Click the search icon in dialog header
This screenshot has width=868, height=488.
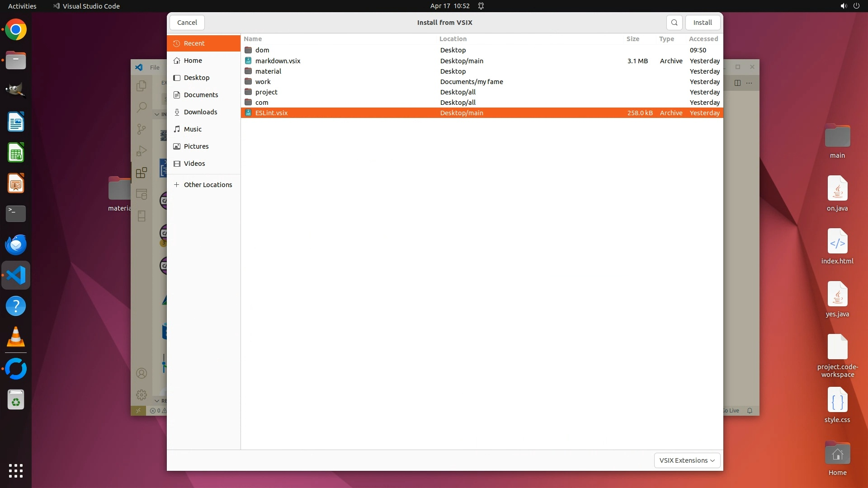click(x=674, y=23)
